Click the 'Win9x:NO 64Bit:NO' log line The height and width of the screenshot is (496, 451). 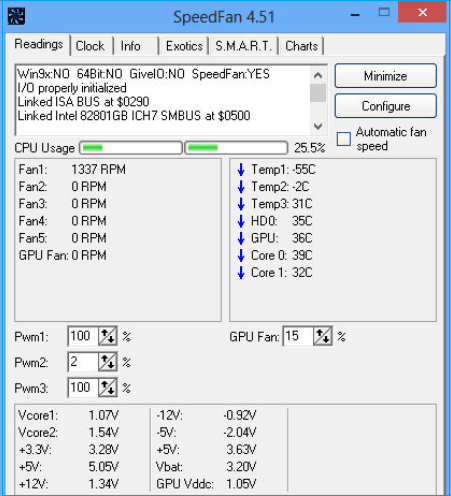click(143, 74)
